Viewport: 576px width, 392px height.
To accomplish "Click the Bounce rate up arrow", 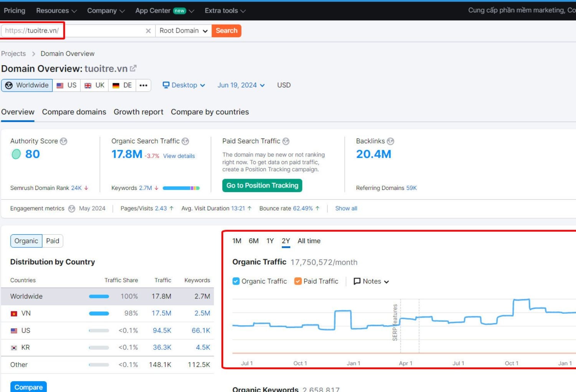I will (318, 208).
